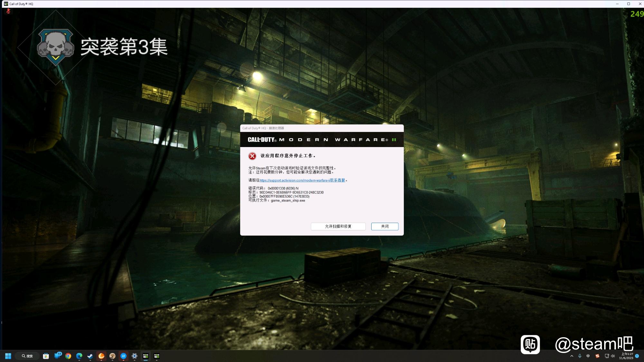The width and height of the screenshot is (644, 362).
Task: Click the non-highlighted MW WZ taskbar icon
Action: pyautogui.click(x=157, y=356)
